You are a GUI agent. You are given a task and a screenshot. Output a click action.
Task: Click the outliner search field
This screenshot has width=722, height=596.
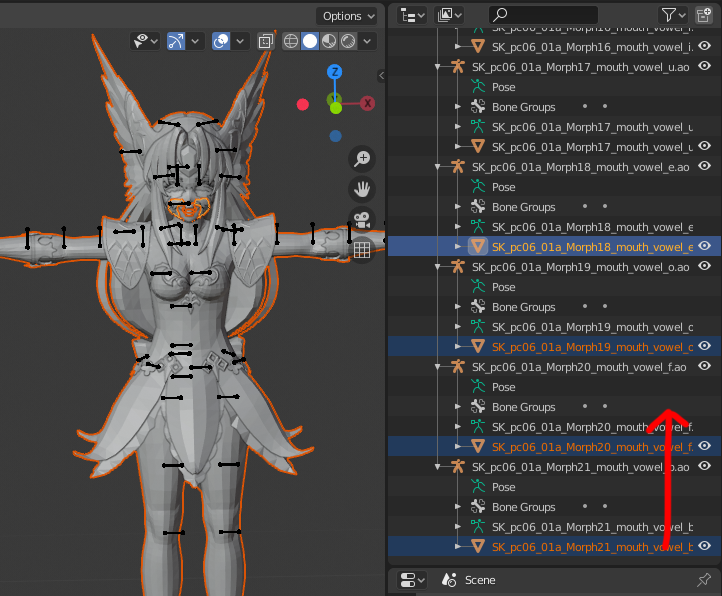point(543,16)
